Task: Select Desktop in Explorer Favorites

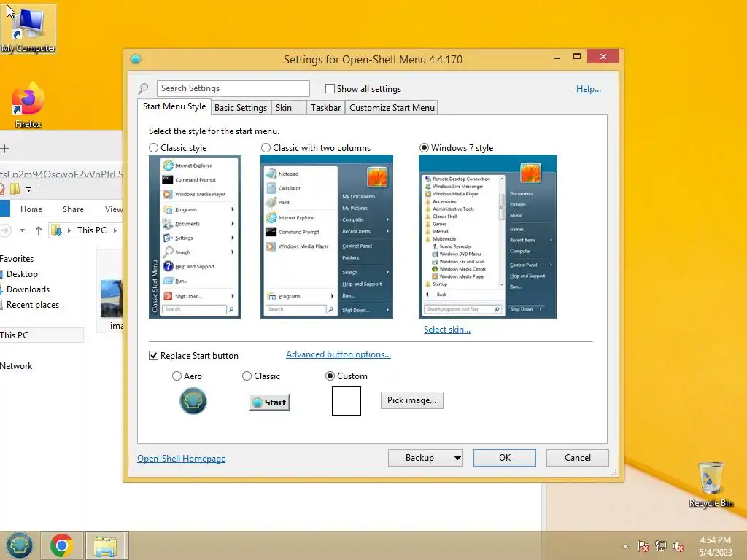Action: coord(22,274)
